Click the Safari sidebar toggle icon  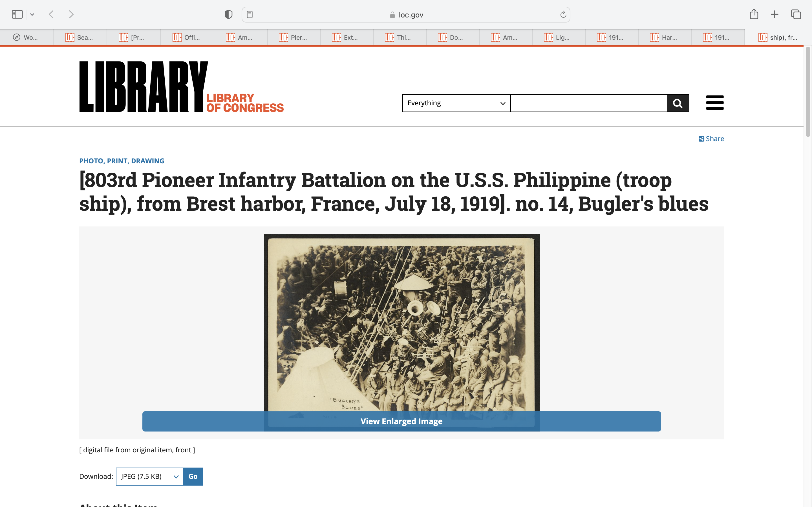point(17,14)
